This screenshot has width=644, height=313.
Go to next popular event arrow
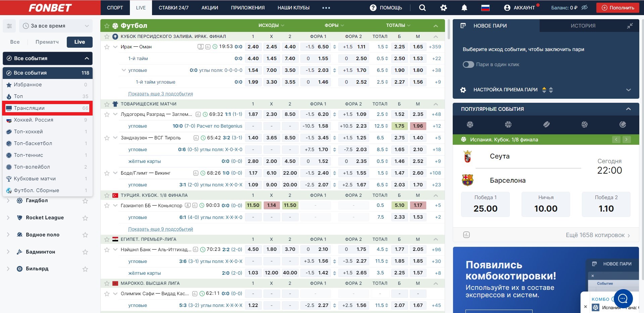coord(627,139)
